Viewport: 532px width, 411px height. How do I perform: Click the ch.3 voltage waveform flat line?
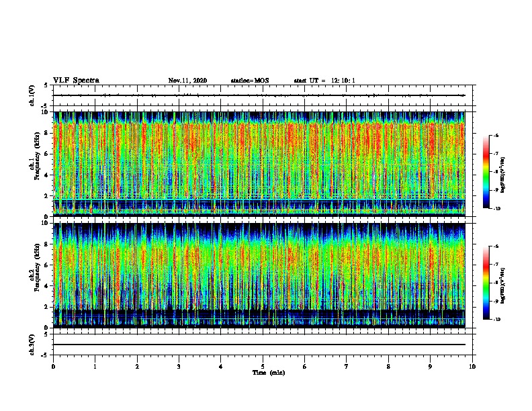[x=259, y=345]
